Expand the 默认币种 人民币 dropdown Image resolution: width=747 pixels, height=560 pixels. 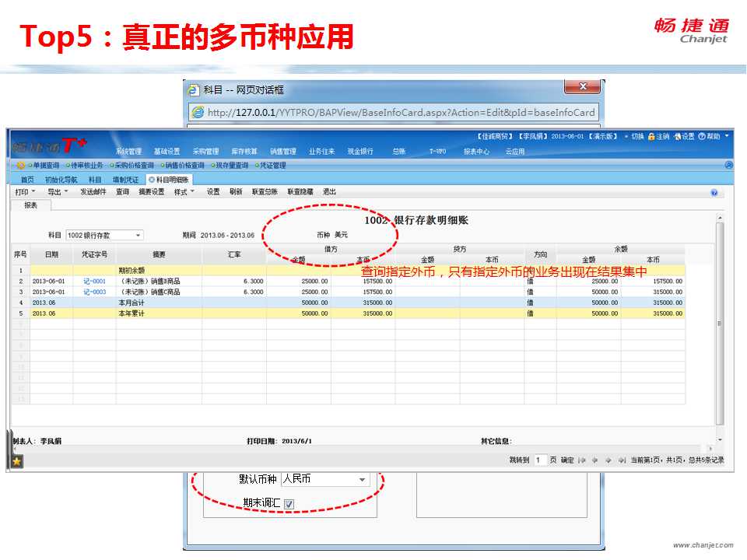pos(362,480)
